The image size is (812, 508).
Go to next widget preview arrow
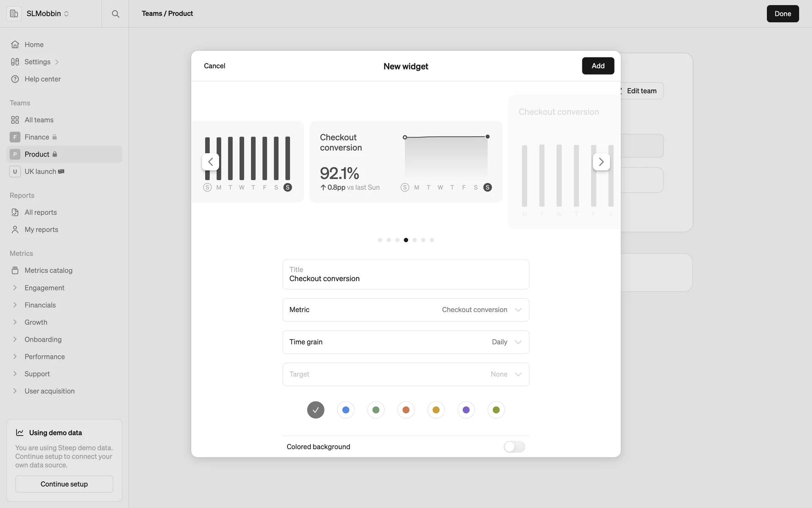pos(601,162)
